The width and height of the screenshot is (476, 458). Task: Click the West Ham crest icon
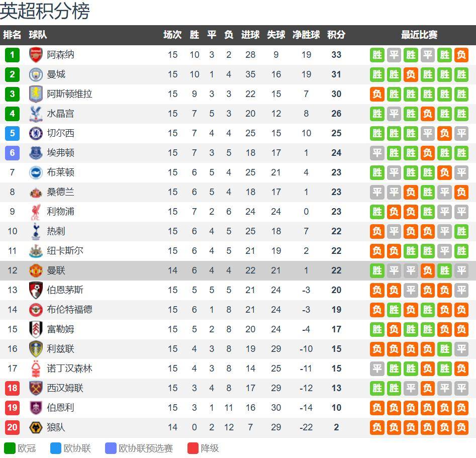[36, 388]
